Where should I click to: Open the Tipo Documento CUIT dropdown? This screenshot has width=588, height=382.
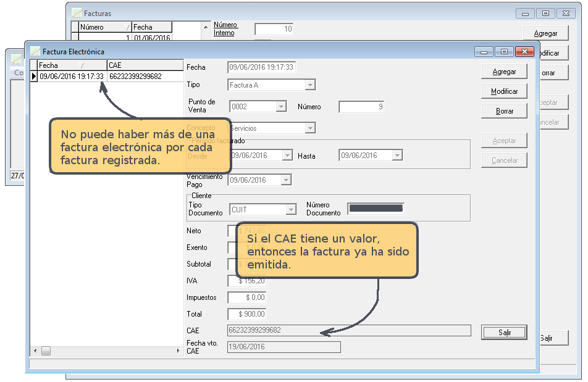coord(291,210)
